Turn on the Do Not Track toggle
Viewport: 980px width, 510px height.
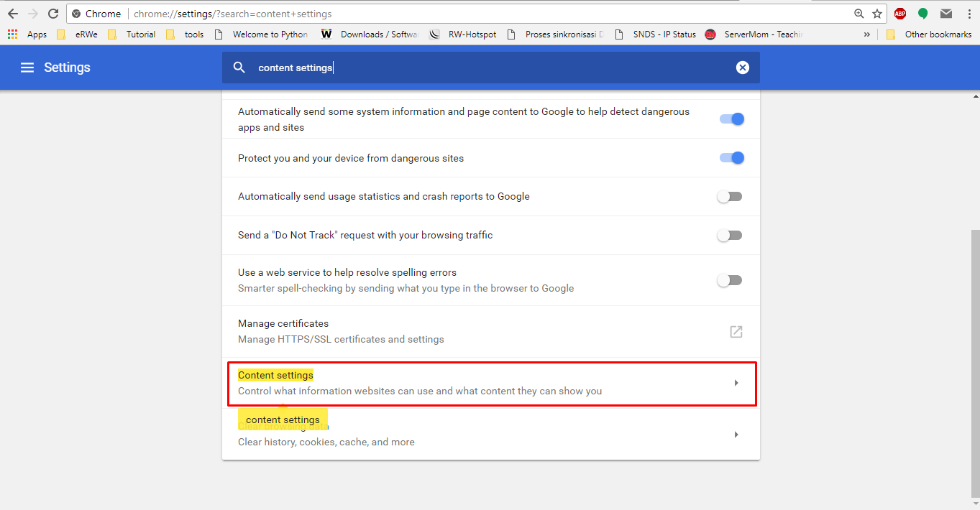click(730, 236)
